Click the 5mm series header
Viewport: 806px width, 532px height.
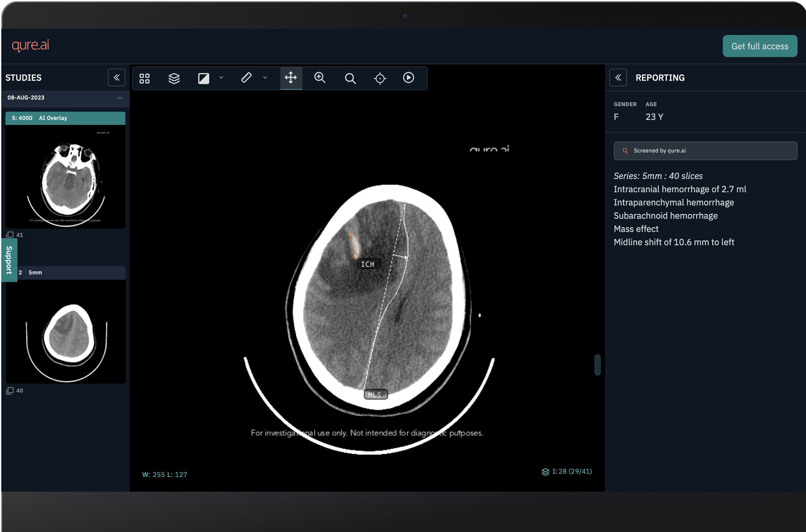pyautogui.click(x=65, y=273)
